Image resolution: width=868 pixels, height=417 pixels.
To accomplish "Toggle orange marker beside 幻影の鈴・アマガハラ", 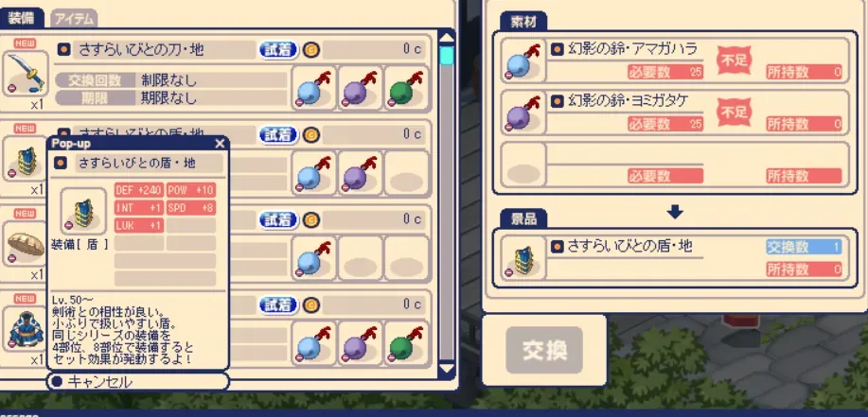I will [558, 48].
